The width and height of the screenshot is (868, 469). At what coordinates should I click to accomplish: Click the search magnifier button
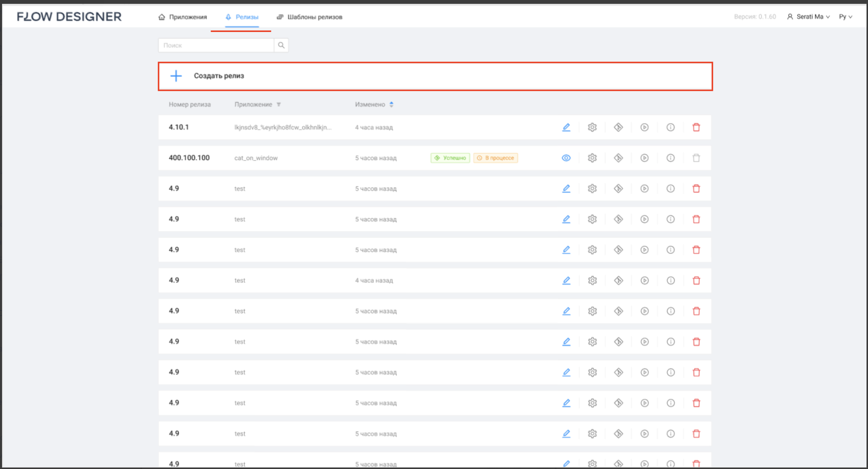[281, 45]
